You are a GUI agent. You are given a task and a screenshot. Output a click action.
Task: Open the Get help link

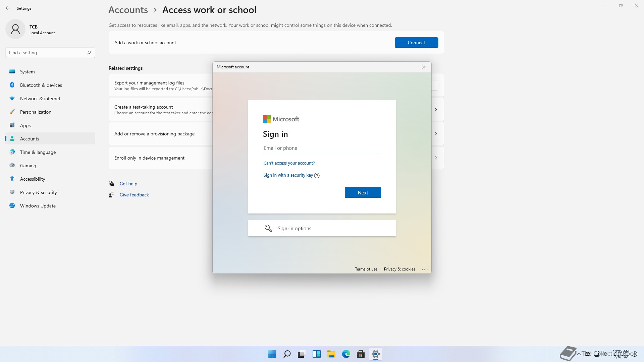pos(128,184)
